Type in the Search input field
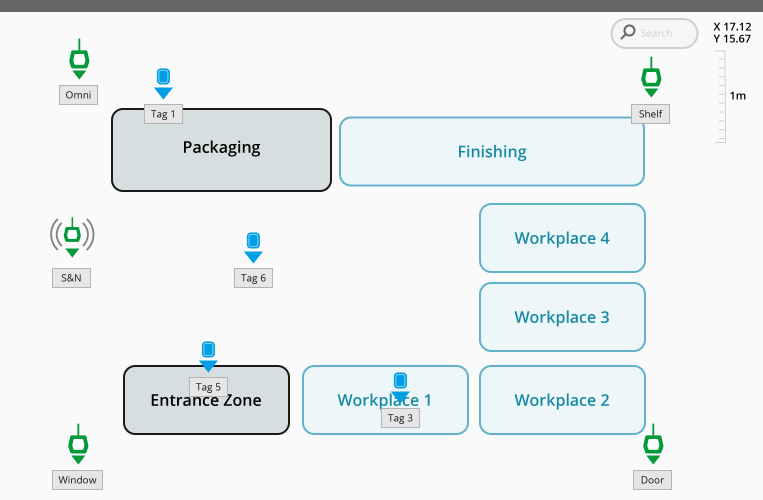This screenshot has height=500, width=763. (664, 33)
